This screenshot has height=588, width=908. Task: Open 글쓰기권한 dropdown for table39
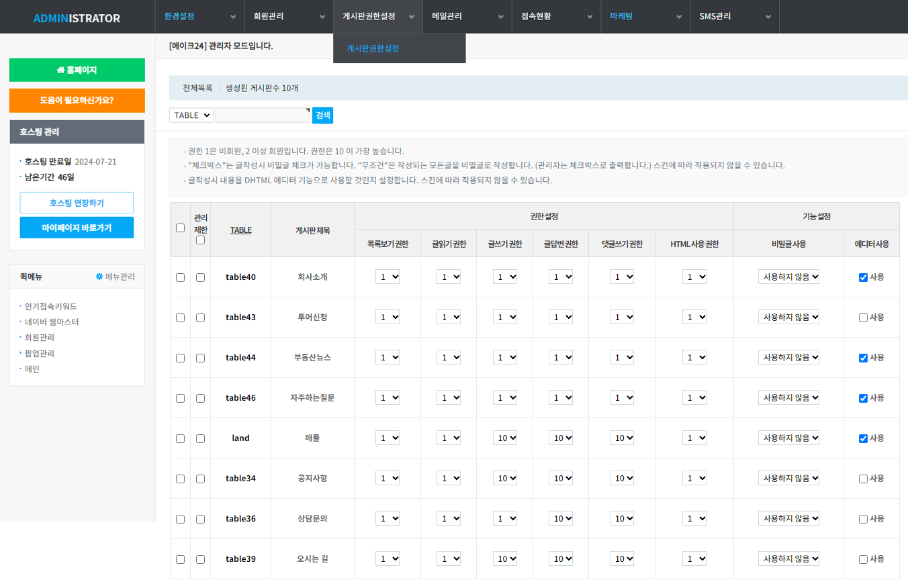click(x=505, y=558)
